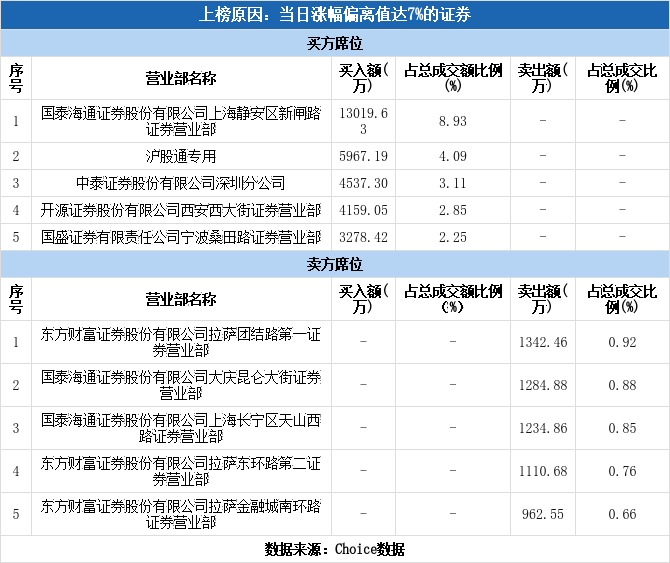Click the 沪股通专用 row name
Screen dimensions: 670x563
coord(181,156)
